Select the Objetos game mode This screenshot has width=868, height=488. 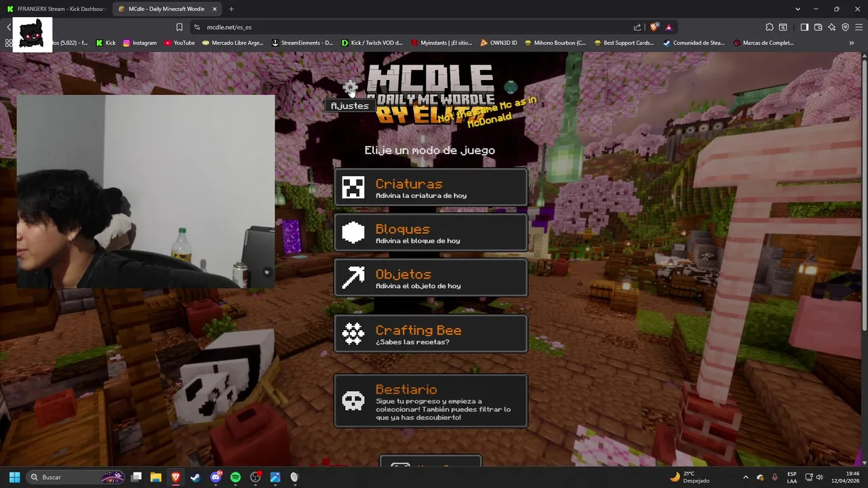coord(431,278)
